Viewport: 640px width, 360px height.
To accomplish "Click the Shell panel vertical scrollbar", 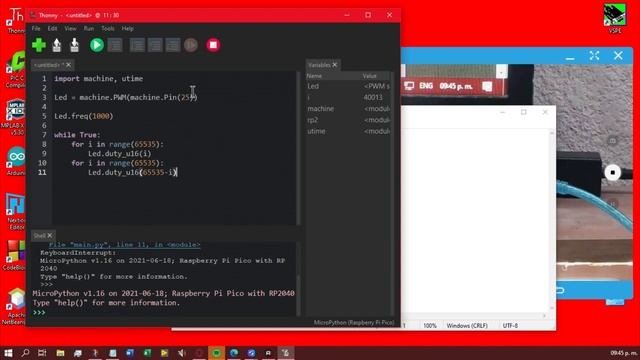I will [298, 278].
